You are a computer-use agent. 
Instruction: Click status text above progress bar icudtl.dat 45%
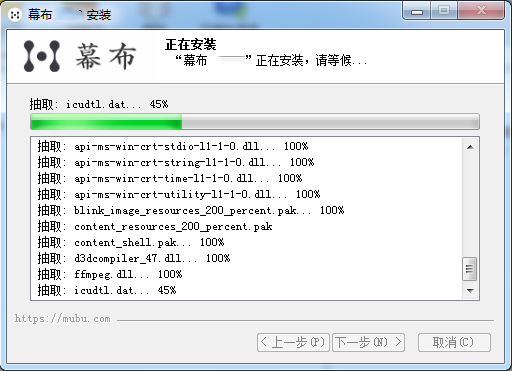pyautogui.click(x=99, y=104)
